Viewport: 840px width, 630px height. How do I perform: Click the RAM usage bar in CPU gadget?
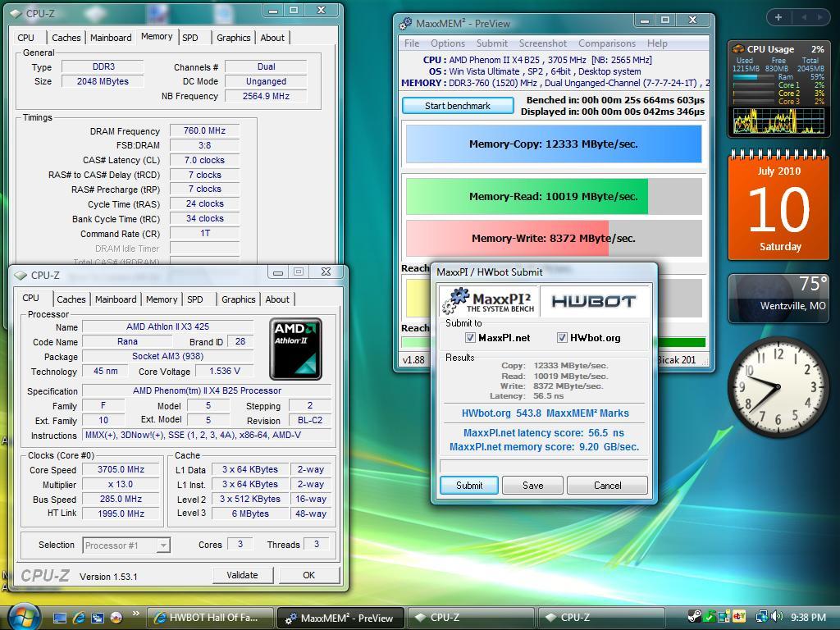click(753, 77)
